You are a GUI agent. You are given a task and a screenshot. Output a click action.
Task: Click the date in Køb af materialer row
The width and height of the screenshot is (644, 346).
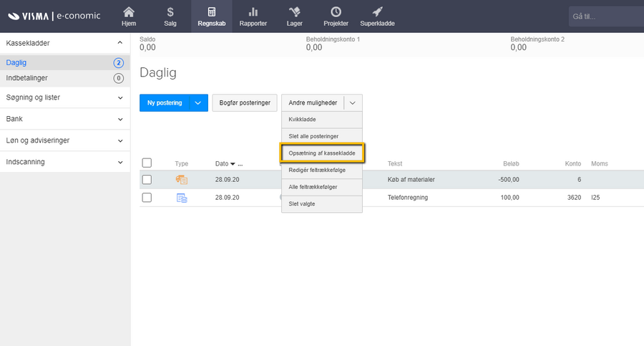tap(227, 180)
